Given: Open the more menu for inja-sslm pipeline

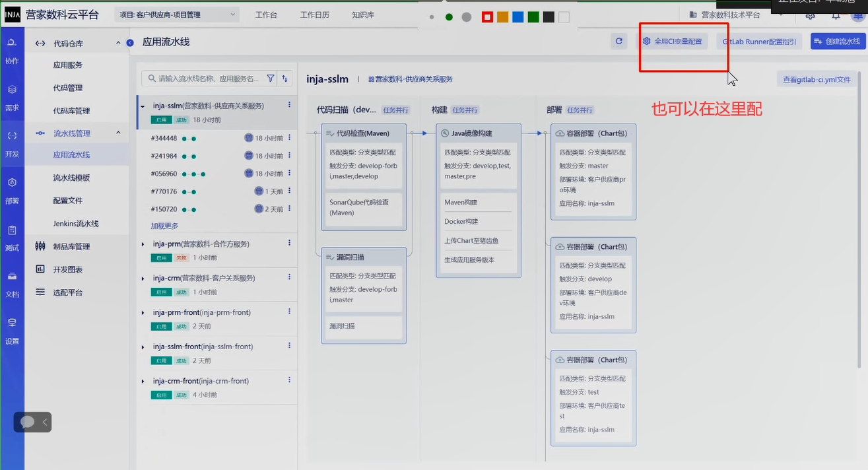Looking at the screenshot, I should 289,105.
